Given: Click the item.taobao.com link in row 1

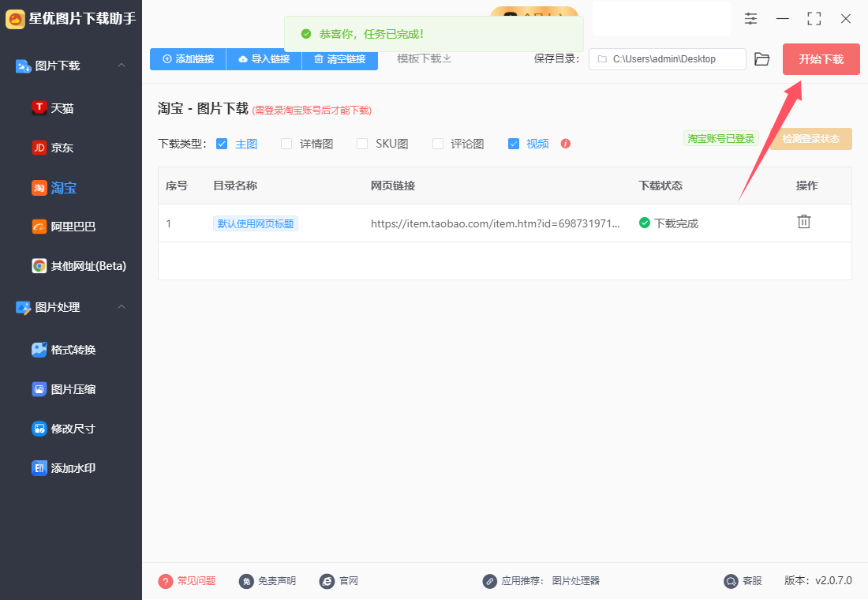Looking at the screenshot, I should point(496,224).
